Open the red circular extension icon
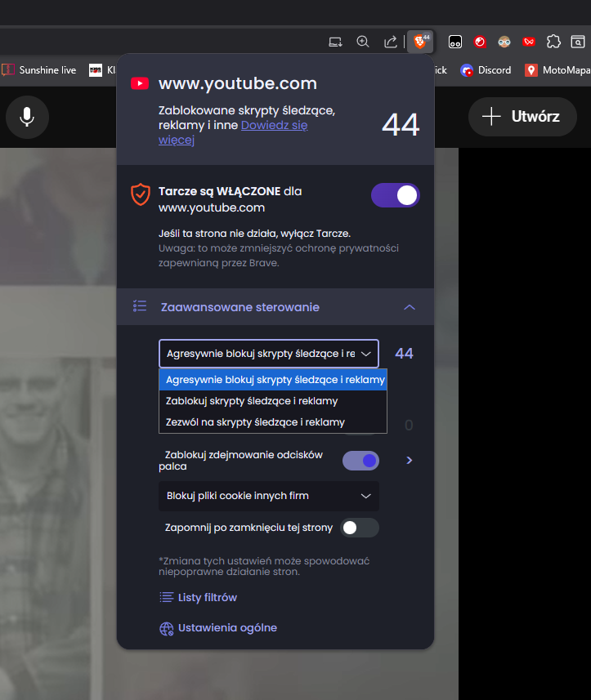Image resolution: width=591 pixels, height=700 pixels. [x=480, y=42]
